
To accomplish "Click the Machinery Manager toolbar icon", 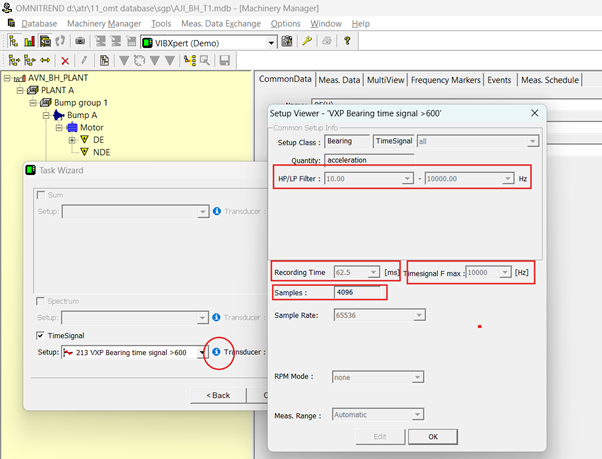I will [45, 41].
